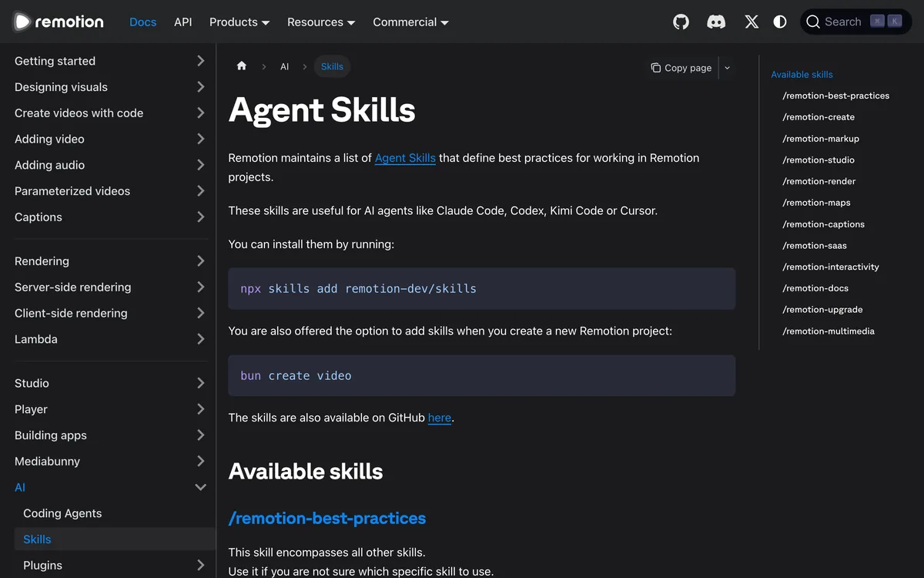924x578 pixels.
Task: Open the Discord server icon
Action: coord(716,22)
